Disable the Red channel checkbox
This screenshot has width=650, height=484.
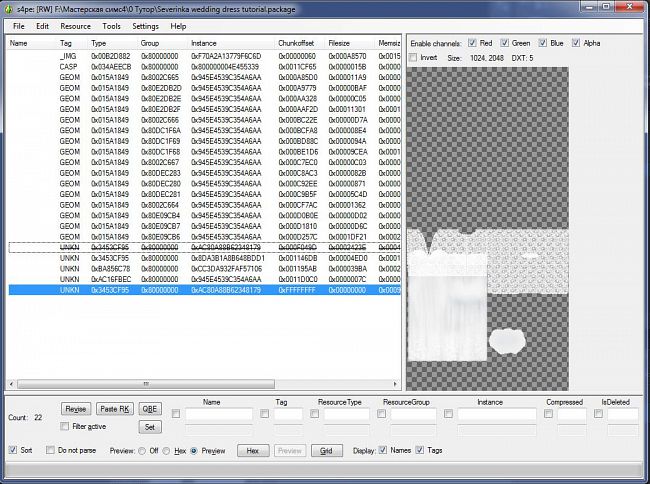point(473,44)
